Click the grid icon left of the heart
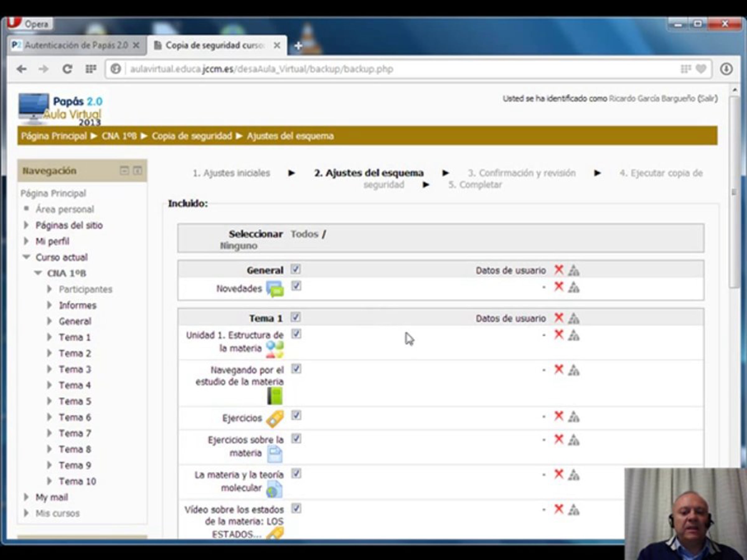Image resolution: width=747 pixels, height=560 pixels. [x=686, y=69]
